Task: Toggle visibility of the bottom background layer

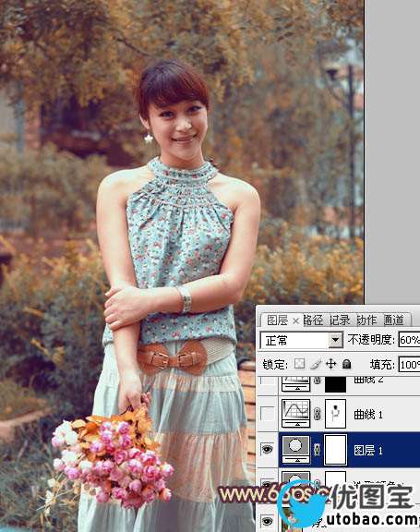Action: [268, 521]
